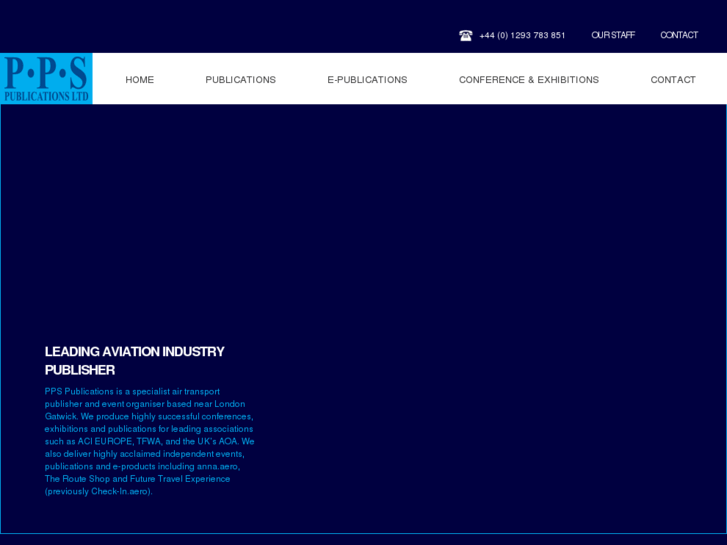This screenshot has height=545, width=727.
Task: Click the Leading Aviation Industry Publisher heading
Action: coord(134,361)
